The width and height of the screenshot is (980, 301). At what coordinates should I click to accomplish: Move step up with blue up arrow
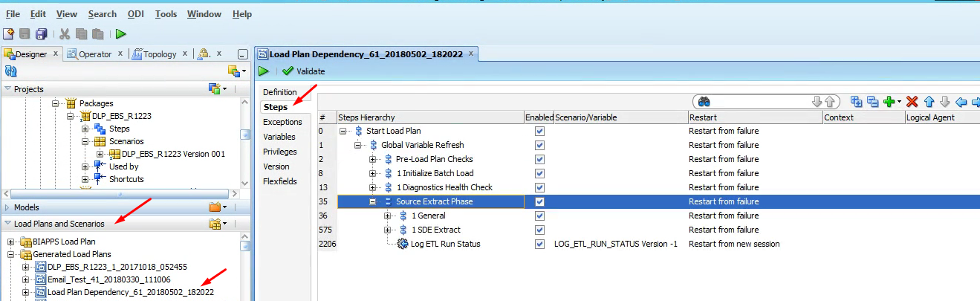[x=929, y=102]
